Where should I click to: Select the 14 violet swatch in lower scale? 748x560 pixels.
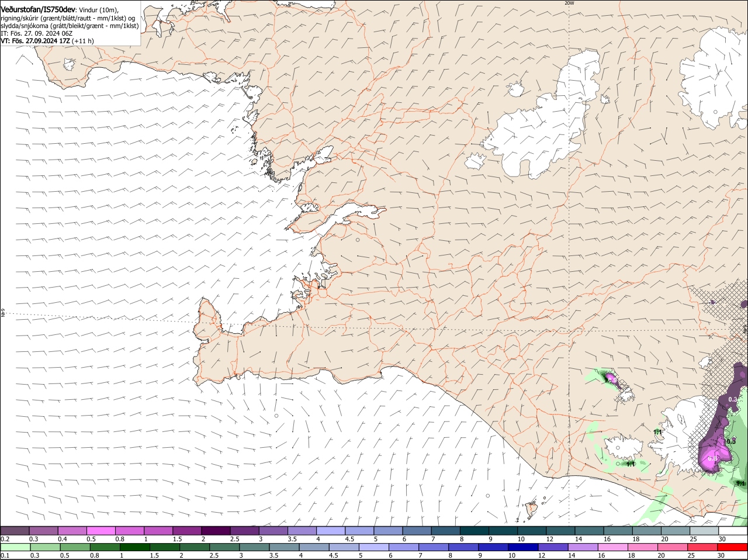tap(582, 547)
